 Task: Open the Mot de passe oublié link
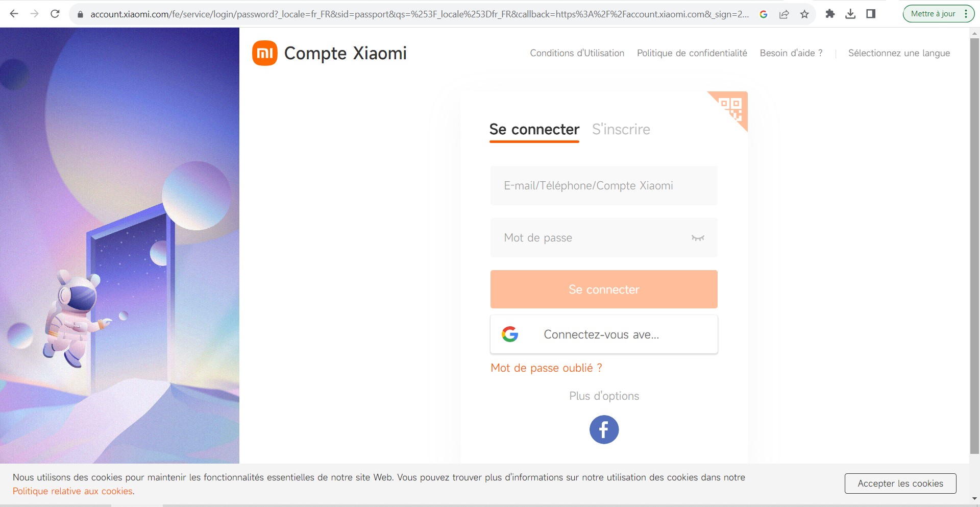(546, 368)
